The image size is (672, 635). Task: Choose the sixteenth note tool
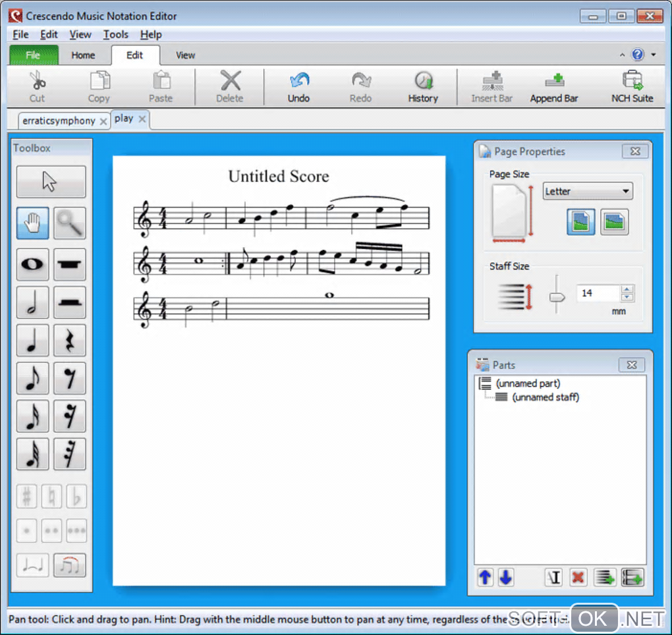pyautogui.click(x=32, y=416)
